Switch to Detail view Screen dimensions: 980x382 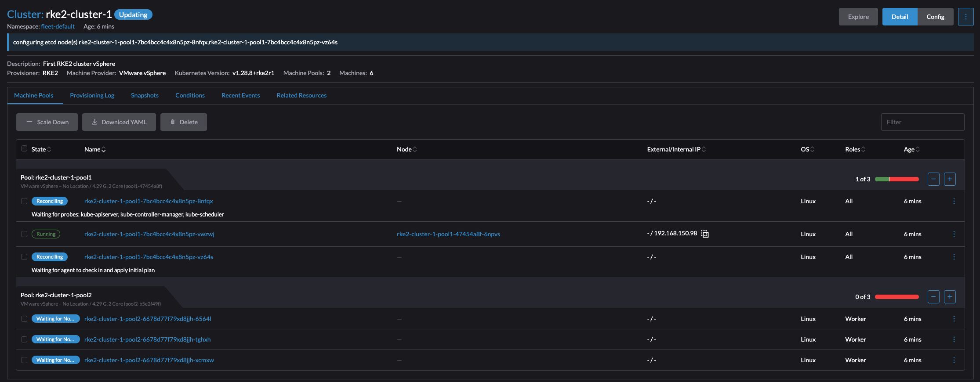[900, 17]
